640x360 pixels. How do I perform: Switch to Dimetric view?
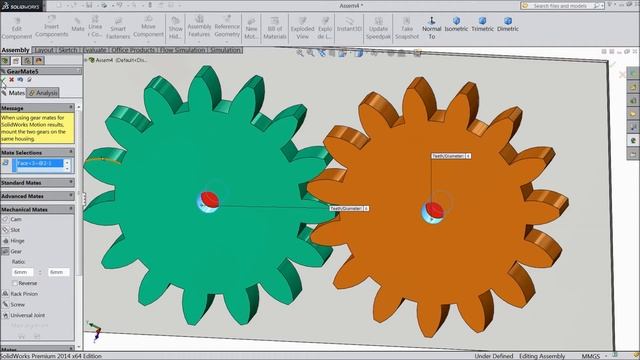pos(508,24)
